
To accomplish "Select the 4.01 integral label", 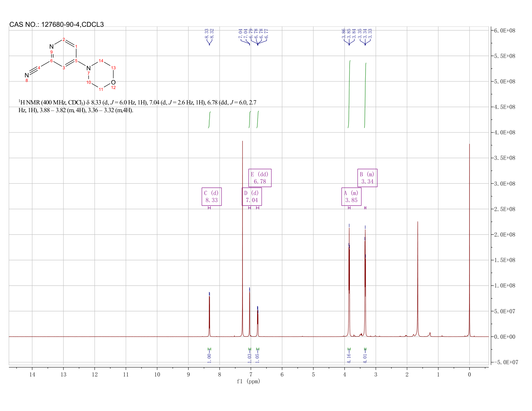I will (365, 358).
